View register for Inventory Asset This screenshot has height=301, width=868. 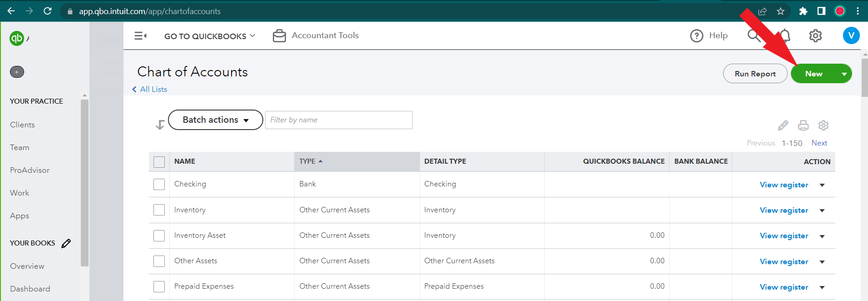pyautogui.click(x=784, y=236)
